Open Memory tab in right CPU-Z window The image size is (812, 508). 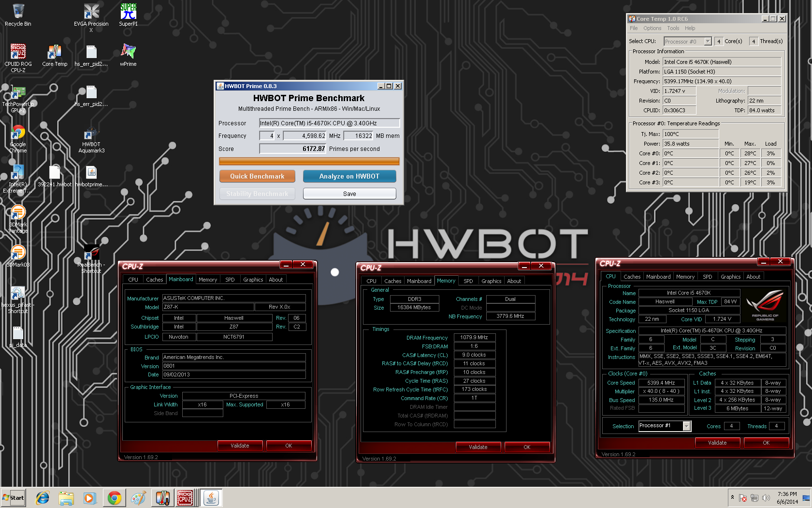point(685,277)
